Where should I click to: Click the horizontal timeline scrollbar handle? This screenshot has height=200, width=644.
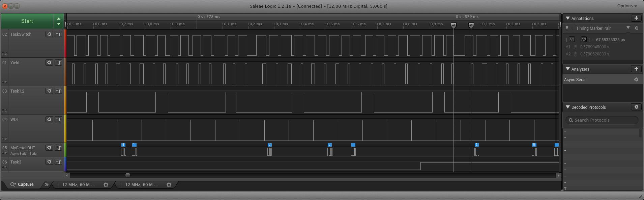127,175
